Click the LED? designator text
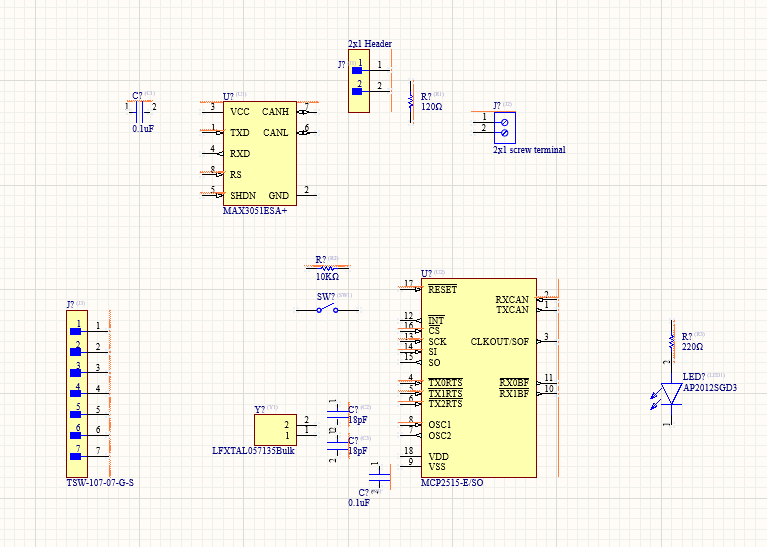 pos(694,377)
